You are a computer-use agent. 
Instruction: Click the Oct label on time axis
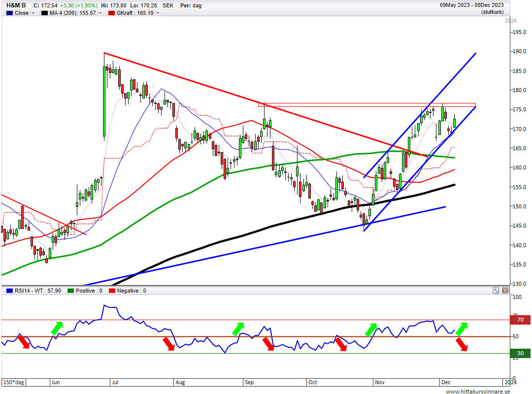click(x=312, y=383)
